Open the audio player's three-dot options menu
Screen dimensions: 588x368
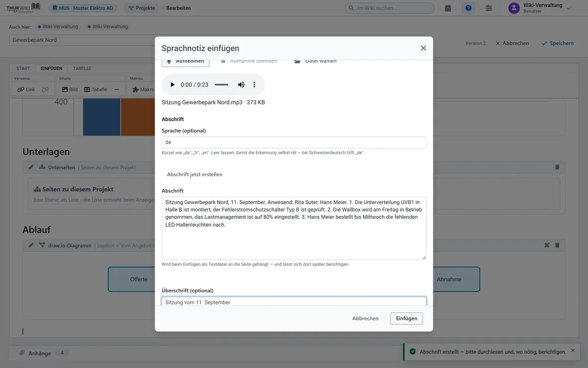click(254, 85)
